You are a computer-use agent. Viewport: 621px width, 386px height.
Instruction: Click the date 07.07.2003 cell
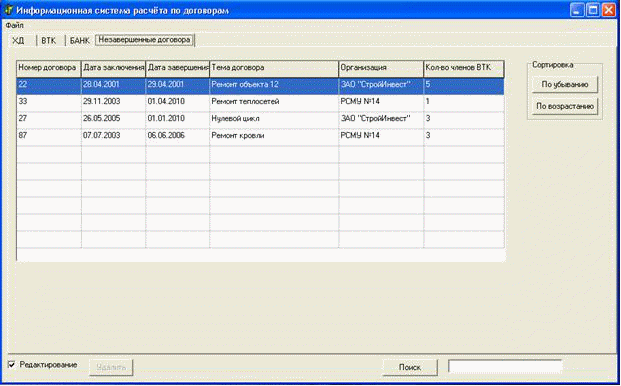113,137
